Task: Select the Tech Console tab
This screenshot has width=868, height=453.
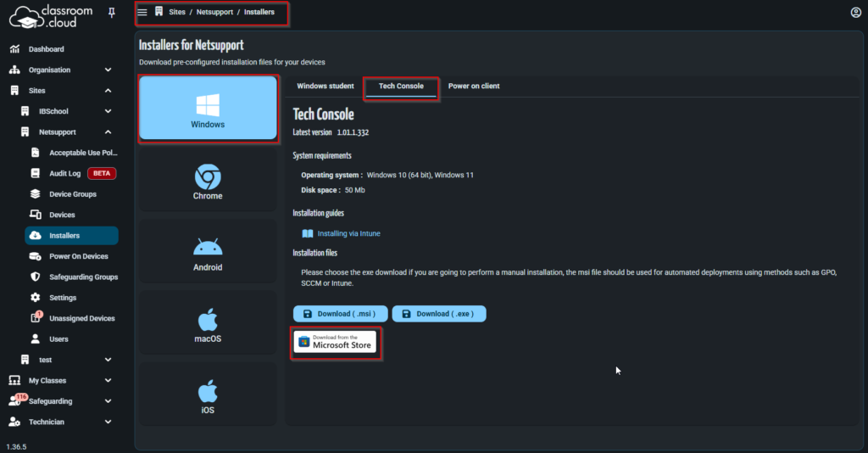Action: [x=401, y=86]
